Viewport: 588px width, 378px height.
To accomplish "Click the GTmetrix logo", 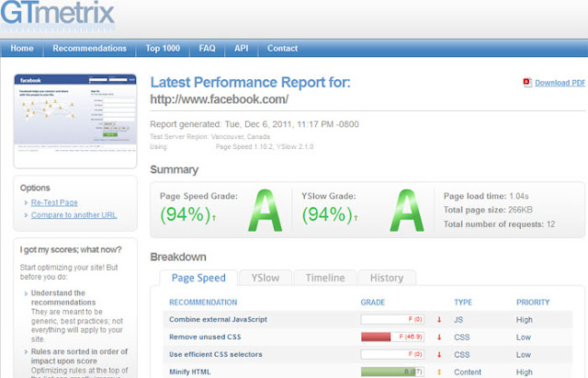I will (57, 15).
